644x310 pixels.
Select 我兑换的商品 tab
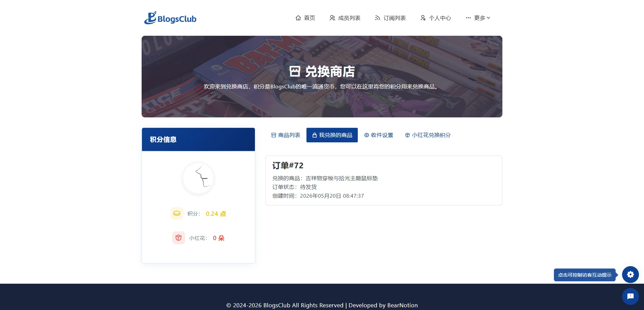(x=332, y=135)
